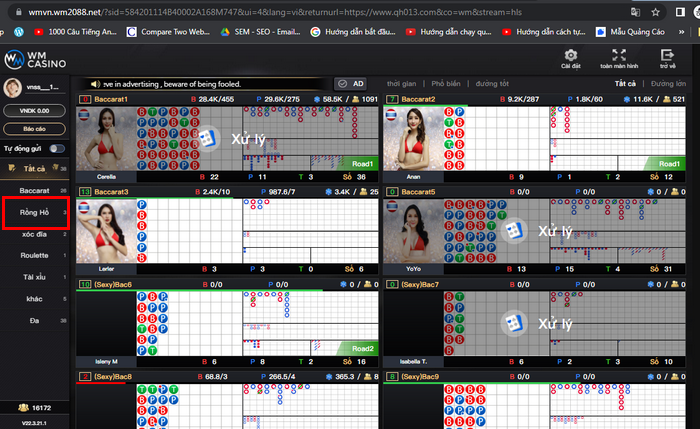Click the Baccarat1 players count icon
This screenshot has width=700, height=429.
[x=355, y=99]
